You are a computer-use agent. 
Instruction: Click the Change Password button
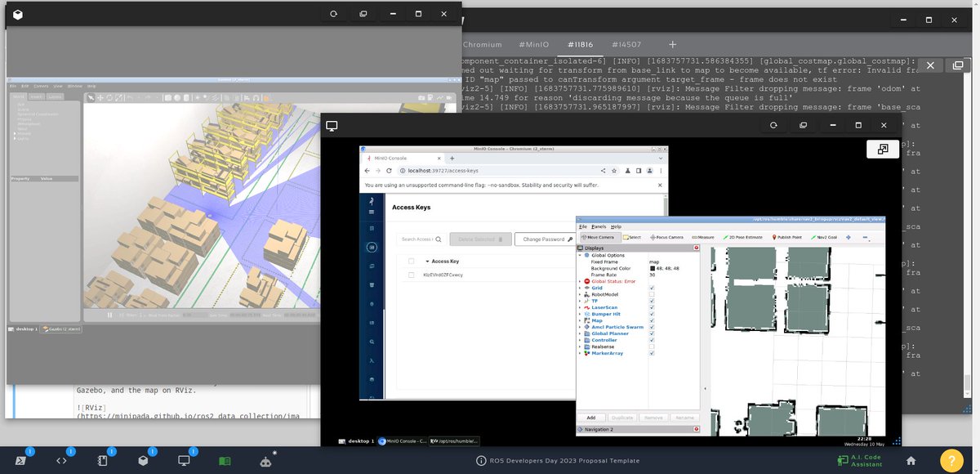pyautogui.click(x=547, y=239)
